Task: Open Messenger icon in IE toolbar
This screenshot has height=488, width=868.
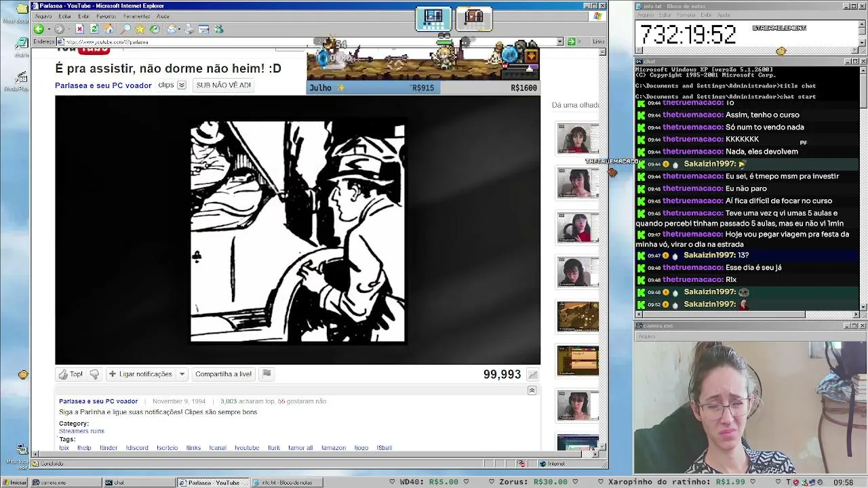Action: point(218,29)
